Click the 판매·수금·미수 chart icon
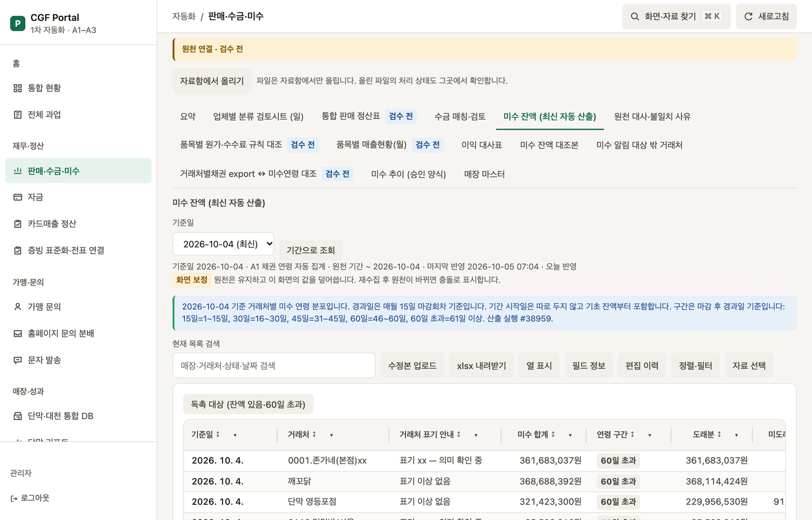This screenshot has width=812, height=520. point(17,170)
